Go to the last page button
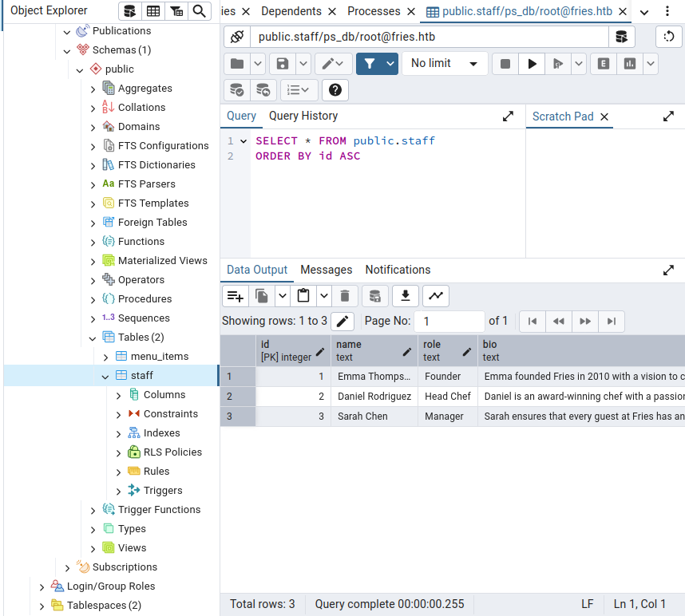The height and width of the screenshot is (616, 685). 612,322
